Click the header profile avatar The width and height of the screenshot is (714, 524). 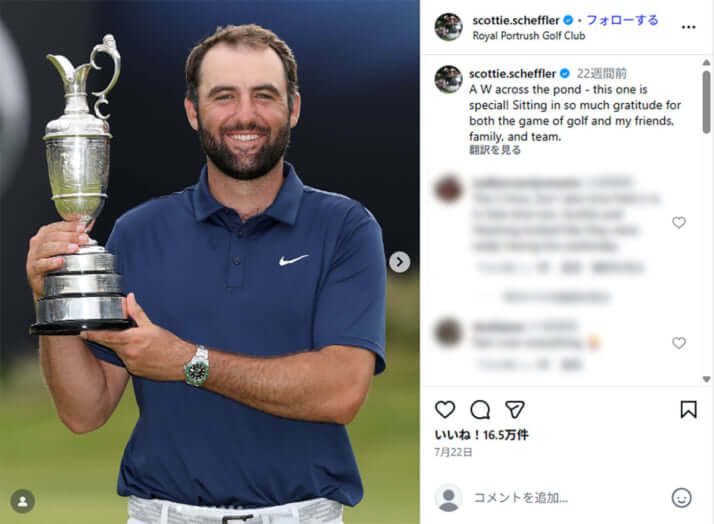click(x=449, y=26)
